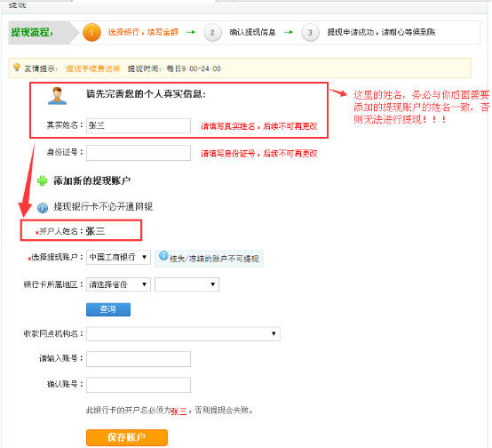The height and width of the screenshot is (448, 492).
Task: Click the 此银行卡的开户名必须为张三 notice text
Action: [x=170, y=411]
